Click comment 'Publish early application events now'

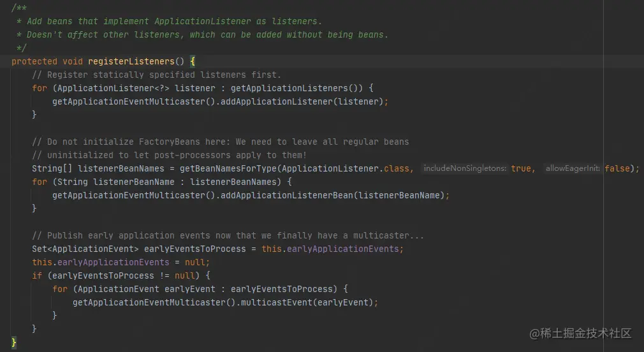[x=228, y=235]
